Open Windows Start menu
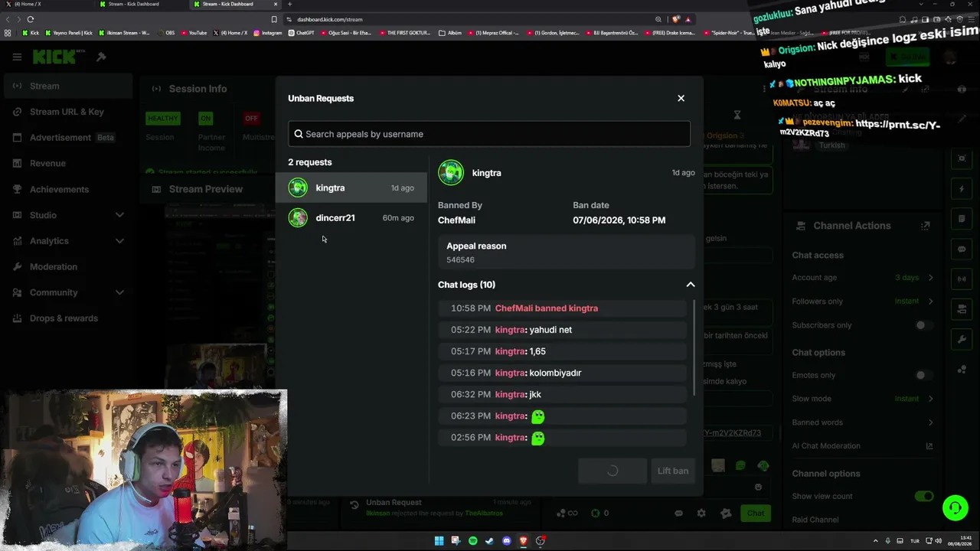This screenshot has height=551, width=980. (x=439, y=541)
